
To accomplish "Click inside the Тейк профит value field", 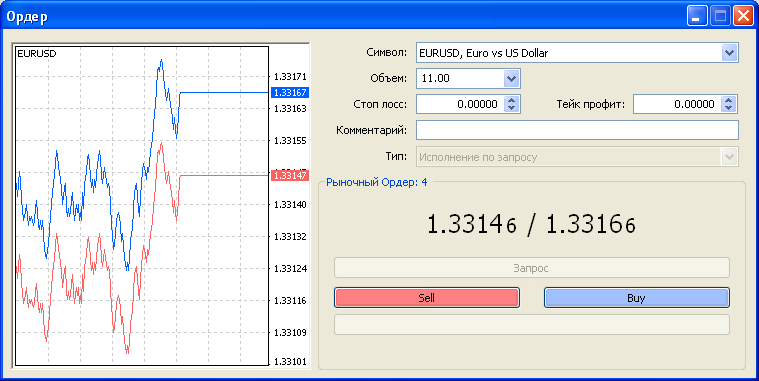I will pos(677,104).
